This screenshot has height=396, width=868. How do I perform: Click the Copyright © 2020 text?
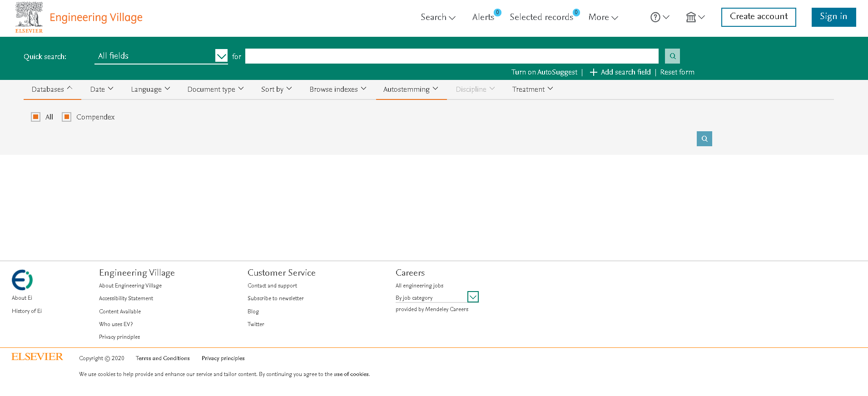(x=102, y=358)
